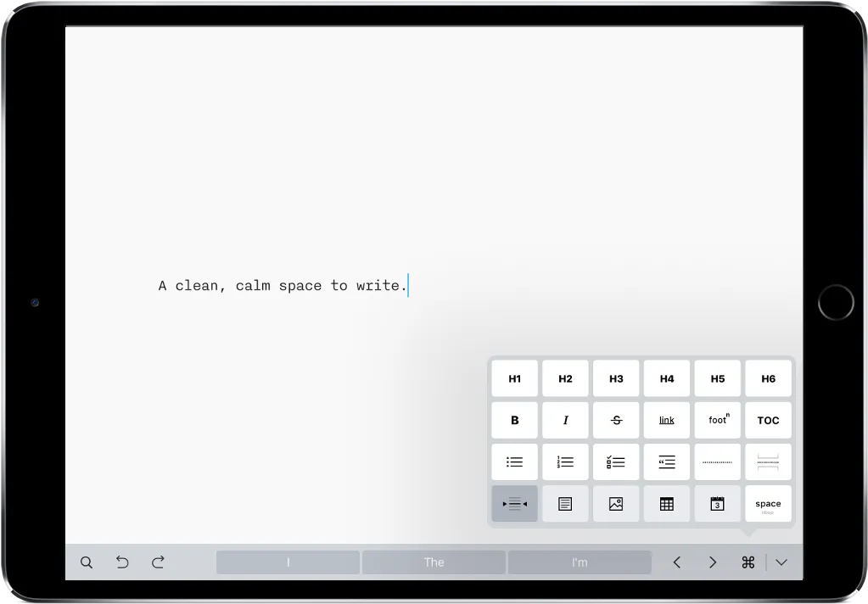
Task: Redo with the curved arrow icon
Action: pyautogui.click(x=158, y=562)
